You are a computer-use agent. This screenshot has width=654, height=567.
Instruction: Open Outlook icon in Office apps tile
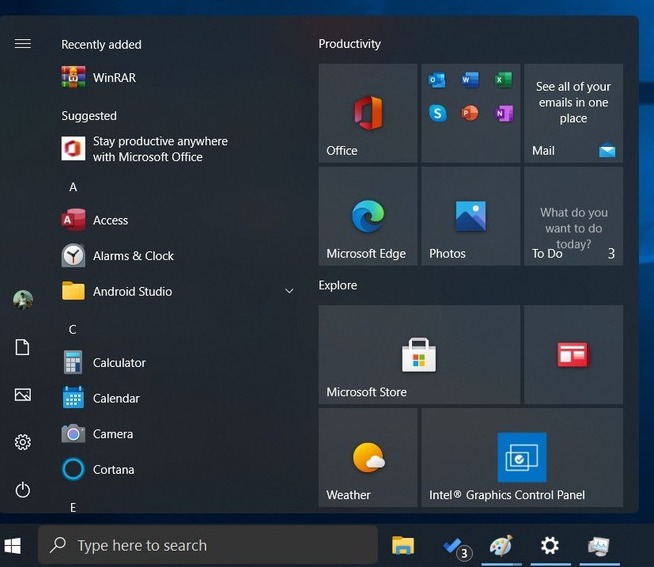pos(437,80)
